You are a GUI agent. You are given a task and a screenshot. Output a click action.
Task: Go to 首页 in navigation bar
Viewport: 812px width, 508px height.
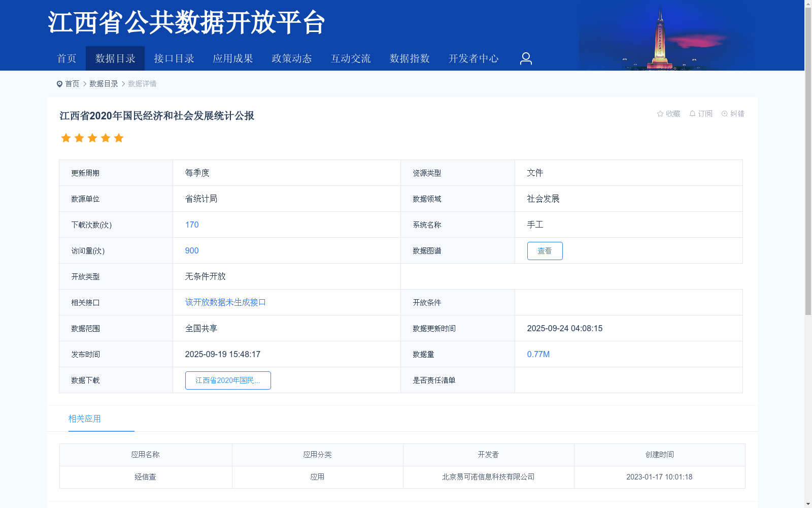tap(66, 58)
